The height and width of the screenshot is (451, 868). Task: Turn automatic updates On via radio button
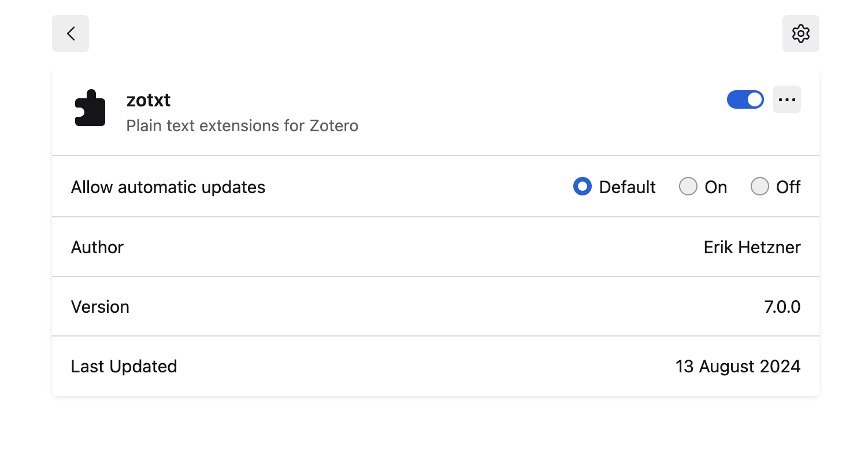click(x=688, y=187)
